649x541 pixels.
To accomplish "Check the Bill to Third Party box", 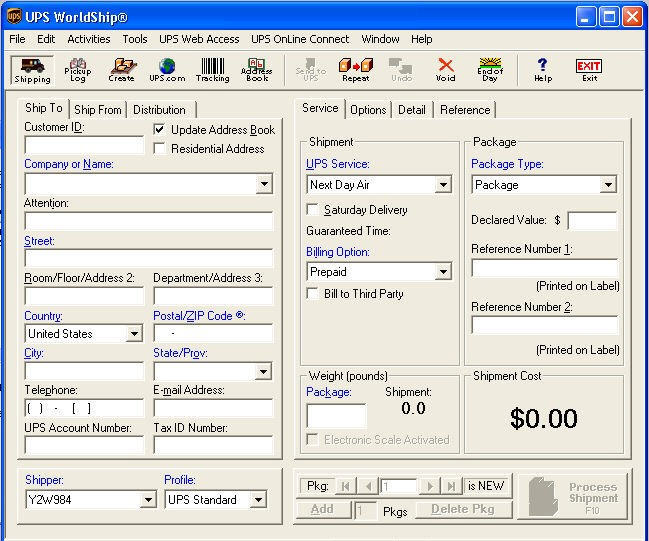I will 312,293.
